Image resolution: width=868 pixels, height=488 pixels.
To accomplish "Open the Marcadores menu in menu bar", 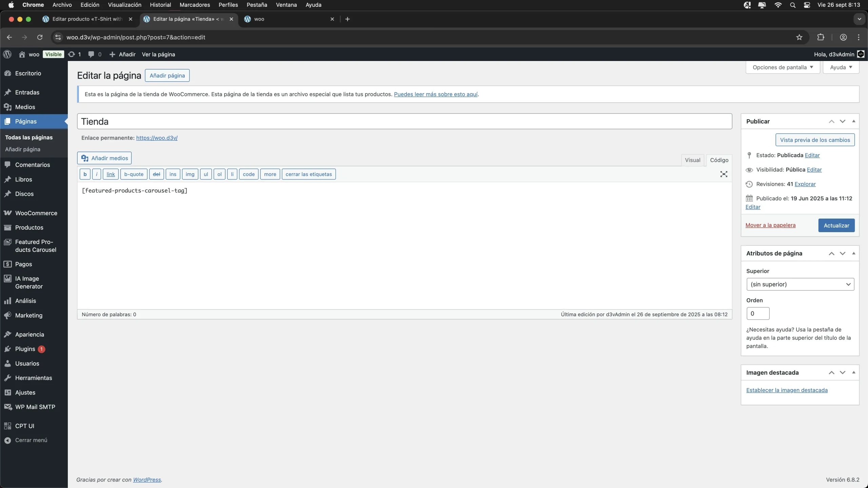I will click(x=195, y=5).
